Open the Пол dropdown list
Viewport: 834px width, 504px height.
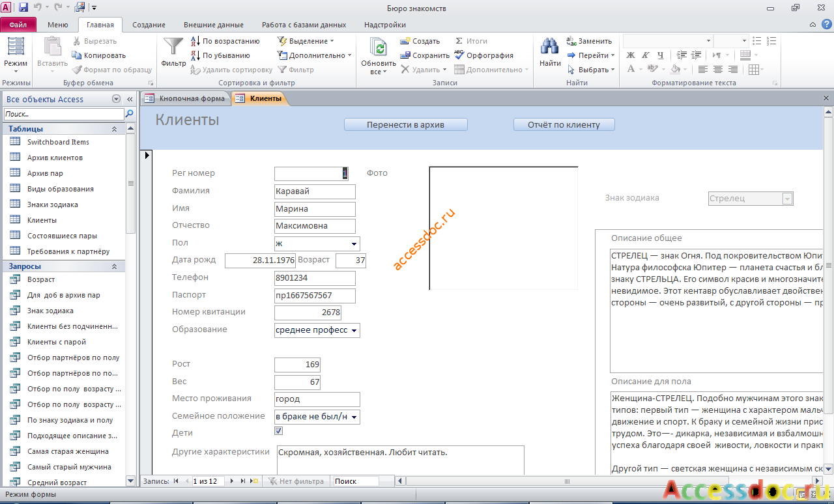tap(354, 244)
